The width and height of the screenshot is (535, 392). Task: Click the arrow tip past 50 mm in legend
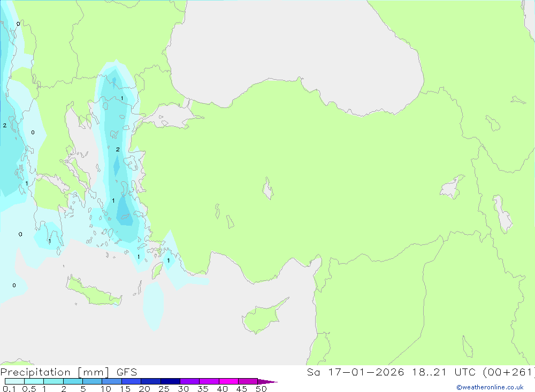click(267, 382)
